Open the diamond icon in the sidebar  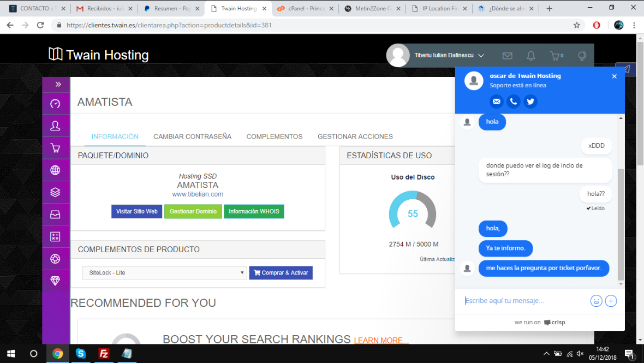click(x=55, y=281)
